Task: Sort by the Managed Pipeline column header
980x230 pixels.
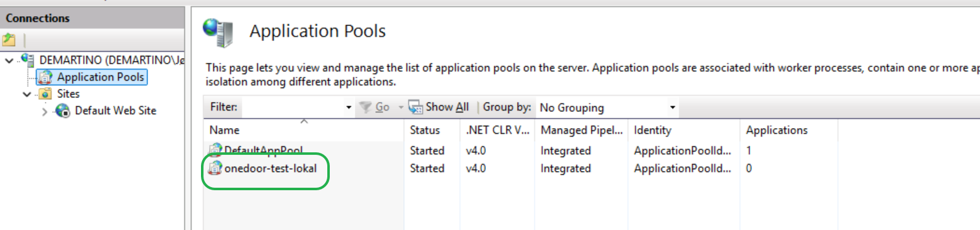Action: [x=581, y=130]
